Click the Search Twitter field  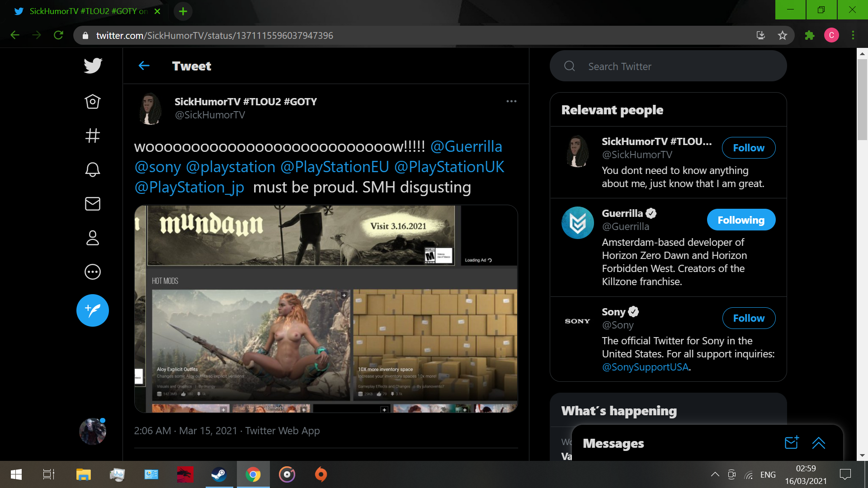[668, 66]
